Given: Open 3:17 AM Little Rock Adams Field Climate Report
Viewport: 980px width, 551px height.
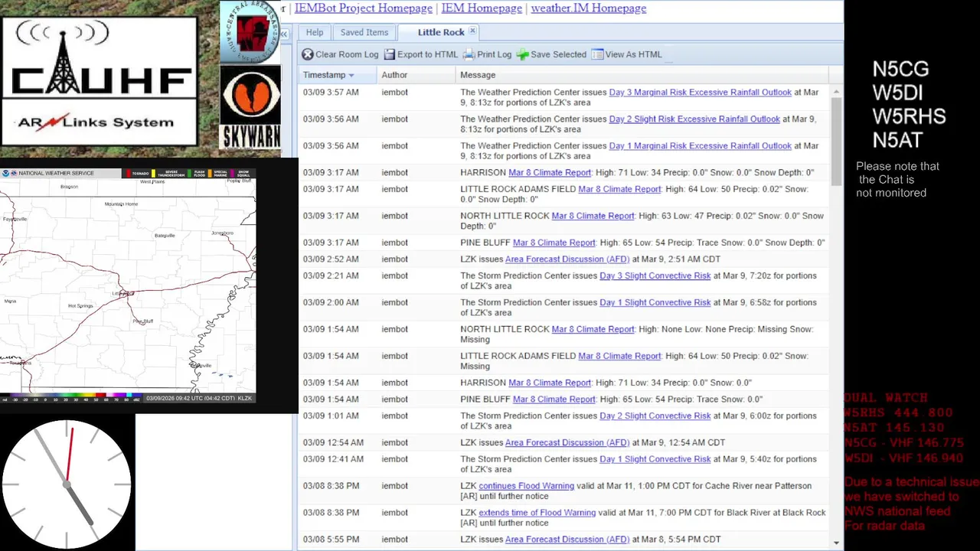Looking at the screenshot, I should 619,189.
